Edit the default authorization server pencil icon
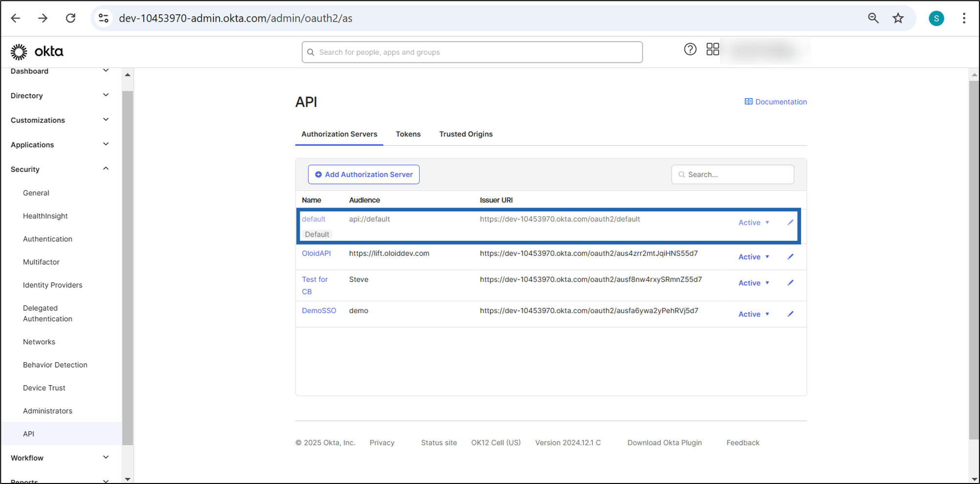The image size is (980, 484). 790,222
